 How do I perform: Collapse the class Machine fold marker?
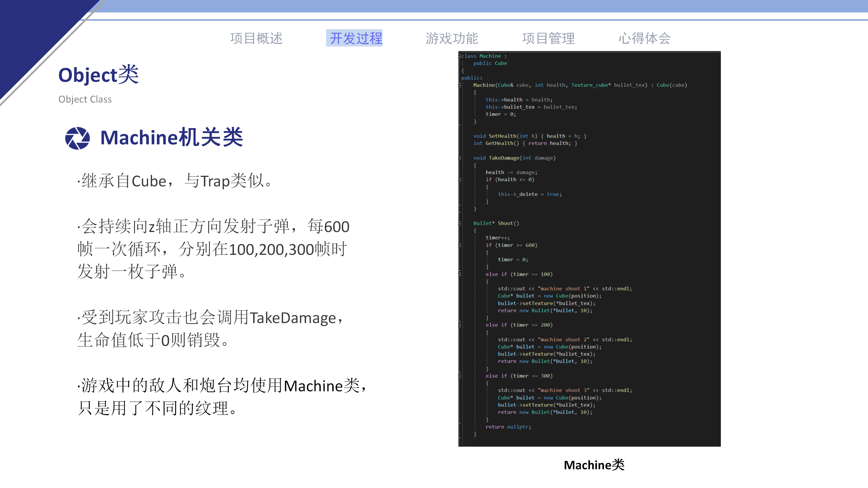[459, 56]
